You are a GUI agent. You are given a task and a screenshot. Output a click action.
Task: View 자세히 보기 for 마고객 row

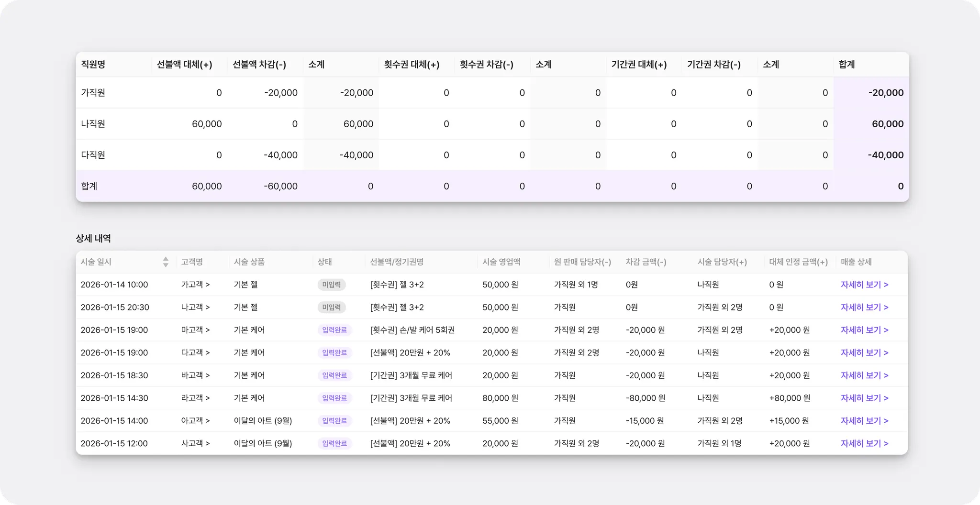[x=864, y=330]
